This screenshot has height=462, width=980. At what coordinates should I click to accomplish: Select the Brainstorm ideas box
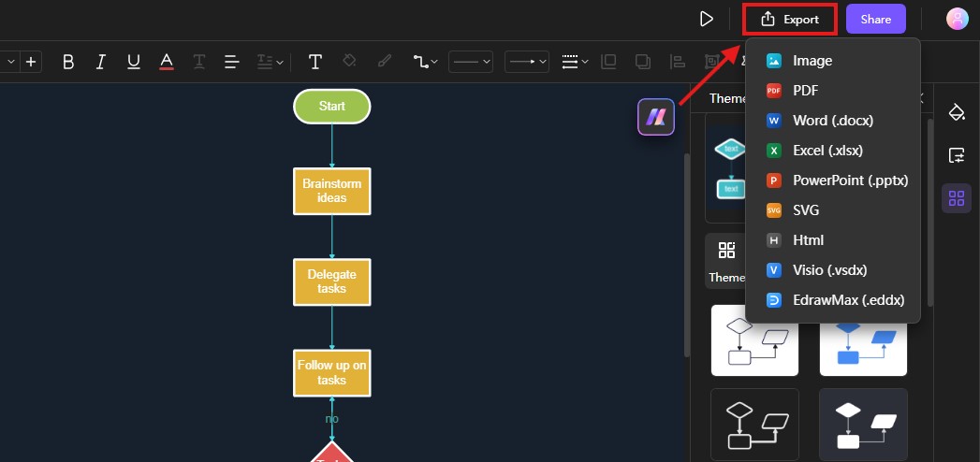pos(332,191)
